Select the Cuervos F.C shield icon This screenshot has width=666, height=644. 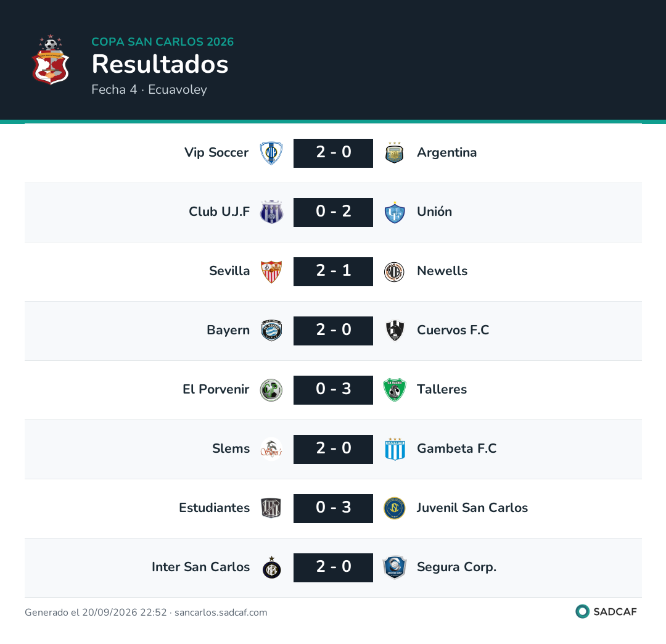coord(395,331)
